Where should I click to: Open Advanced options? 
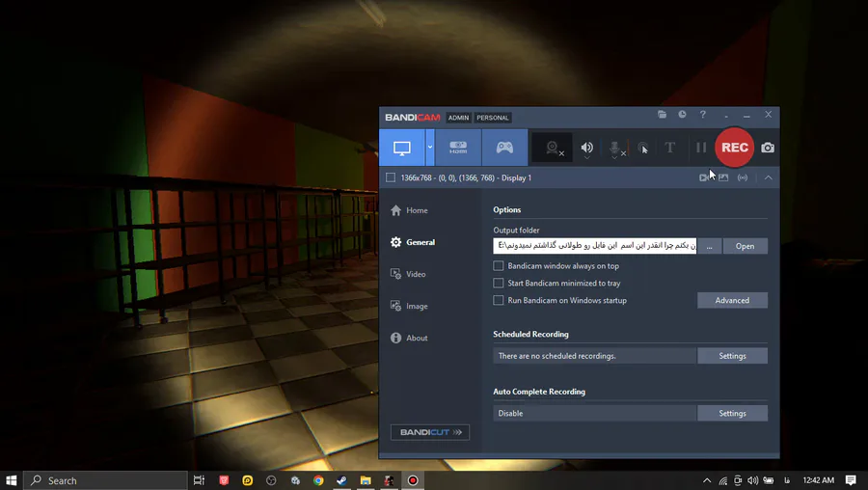coord(732,300)
